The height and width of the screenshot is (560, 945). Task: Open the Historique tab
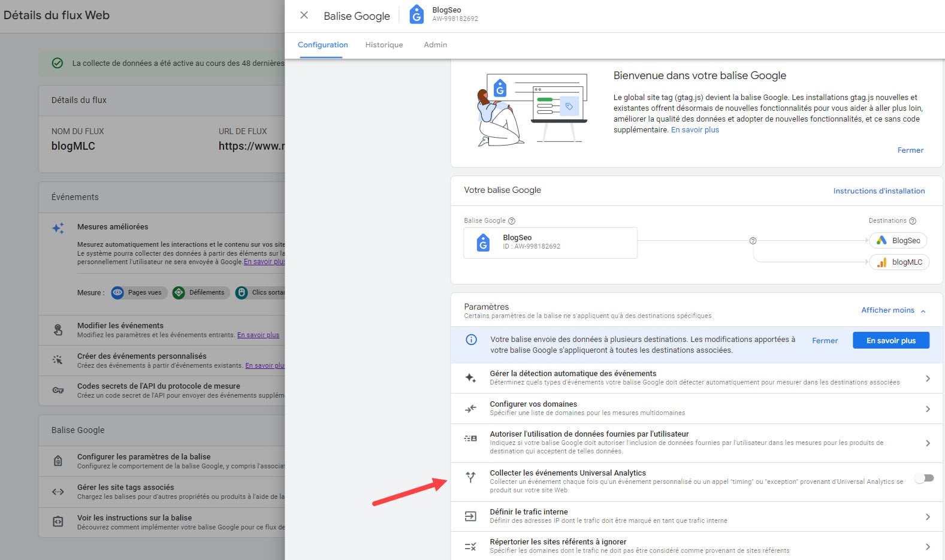(384, 45)
